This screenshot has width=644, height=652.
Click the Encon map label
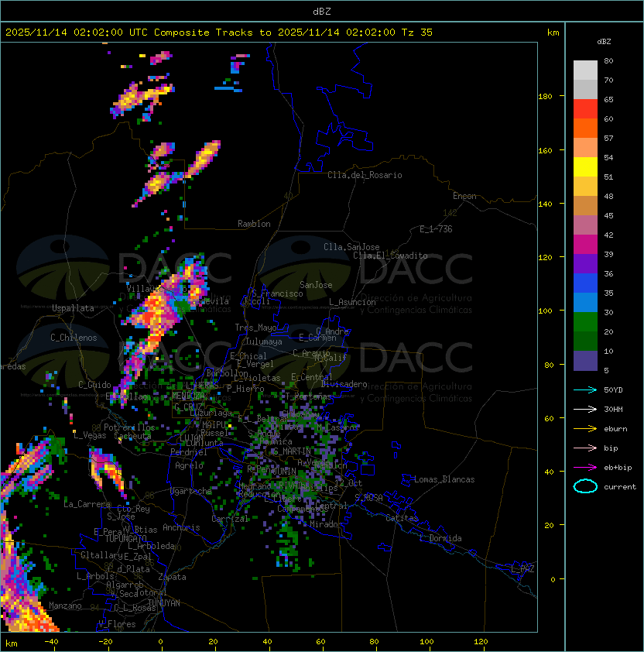464,196
